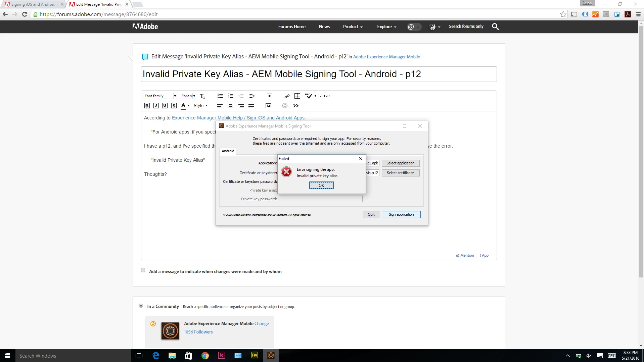
Task: Open the text color dropdown arrow
Action: [x=189, y=106]
